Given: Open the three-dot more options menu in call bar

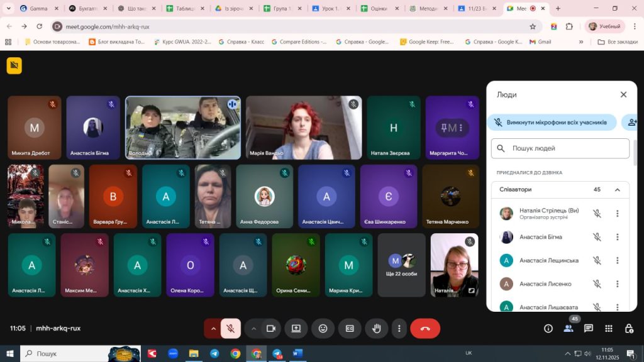Looking at the screenshot, I should point(399,328).
